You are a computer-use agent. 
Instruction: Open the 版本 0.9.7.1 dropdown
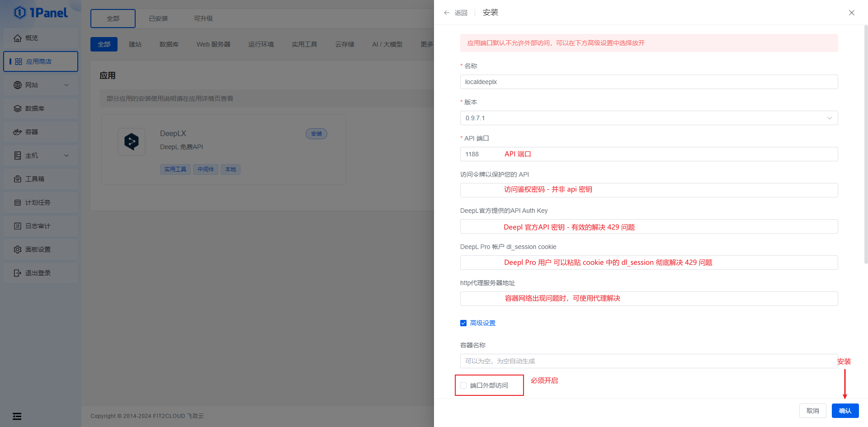click(x=649, y=118)
